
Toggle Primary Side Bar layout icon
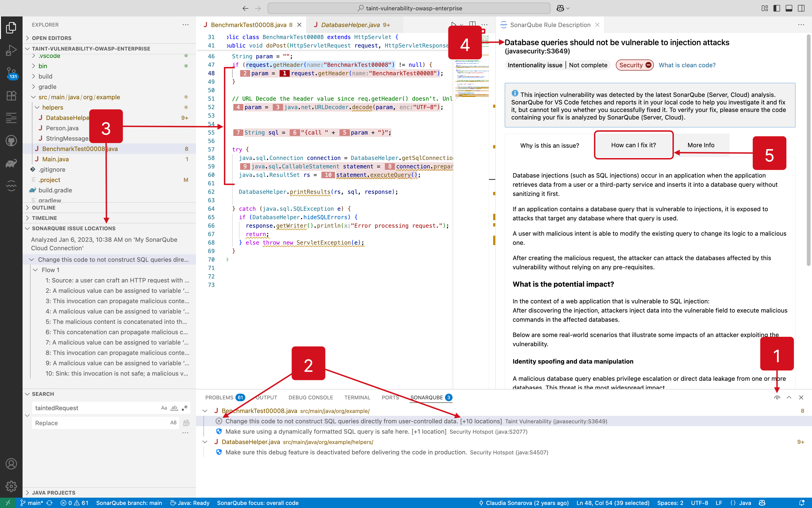[777, 8]
